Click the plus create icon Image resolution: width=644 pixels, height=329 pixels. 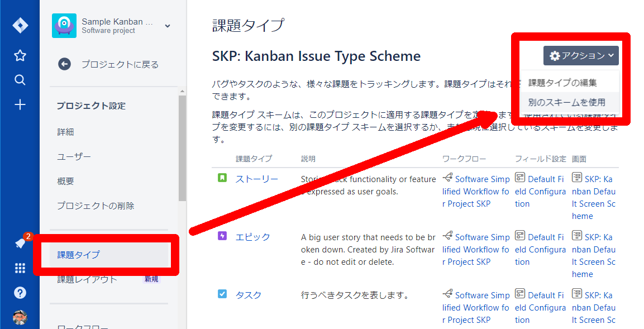[x=20, y=105]
